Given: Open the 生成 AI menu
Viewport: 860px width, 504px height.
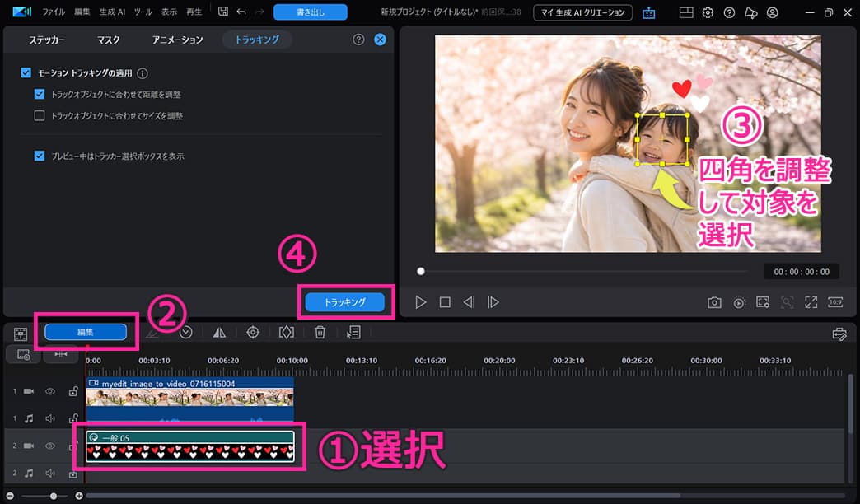Looking at the screenshot, I should (112, 12).
